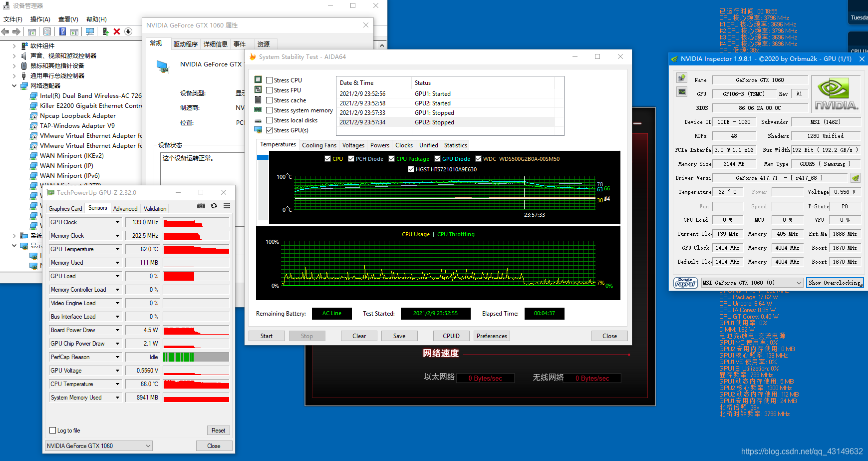Open the 文件(F) menu in Device Manager
The height and width of the screenshot is (461, 868).
point(13,19)
